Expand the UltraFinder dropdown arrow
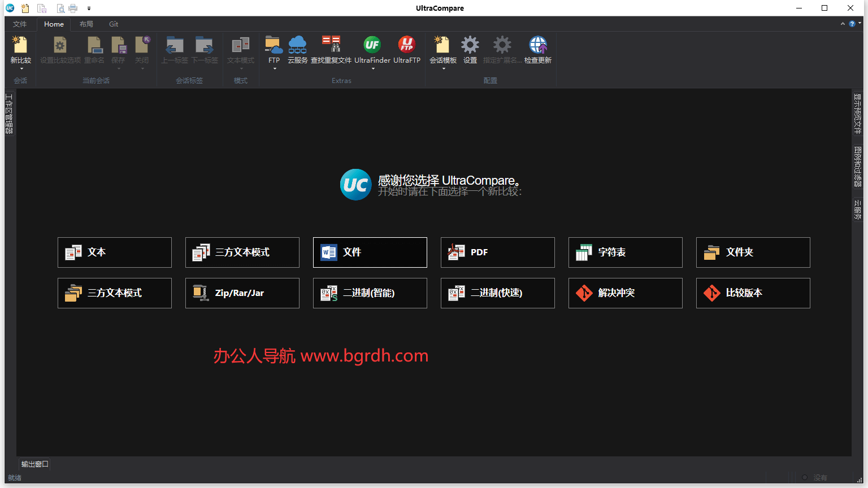 (x=373, y=69)
